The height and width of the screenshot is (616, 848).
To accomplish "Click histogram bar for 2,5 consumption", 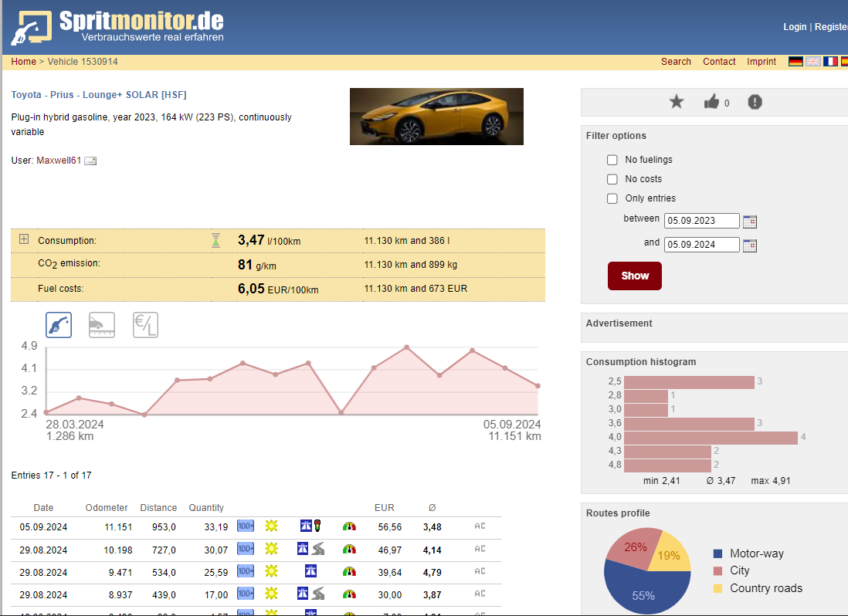I will [689, 382].
